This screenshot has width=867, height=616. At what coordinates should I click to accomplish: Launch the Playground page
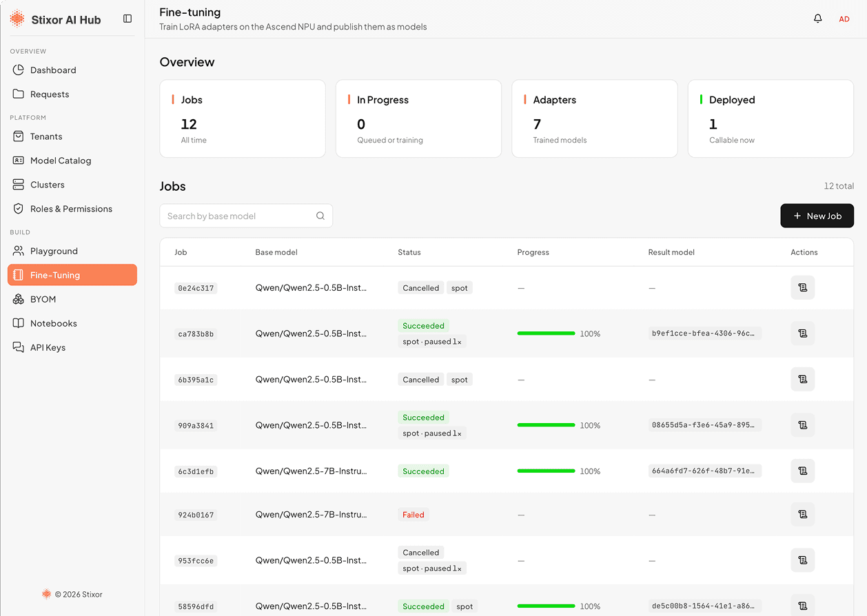coord(72,251)
